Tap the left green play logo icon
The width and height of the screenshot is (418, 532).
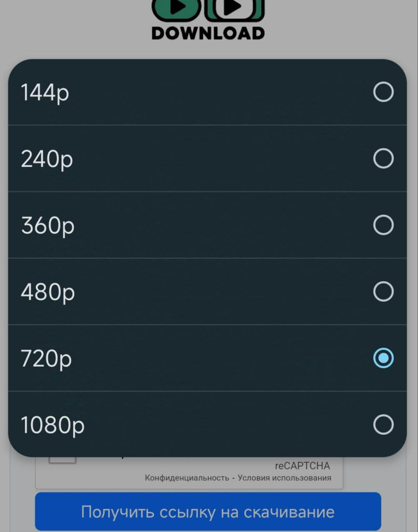176,9
